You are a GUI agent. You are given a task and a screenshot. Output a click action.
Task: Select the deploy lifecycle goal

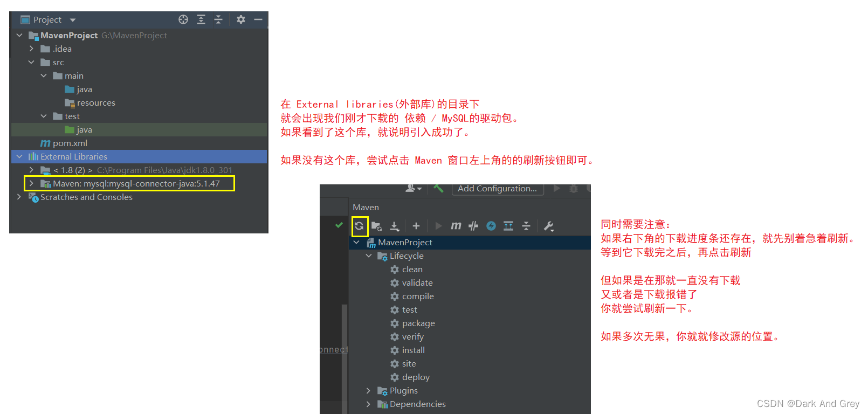pyautogui.click(x=410, y=377)
